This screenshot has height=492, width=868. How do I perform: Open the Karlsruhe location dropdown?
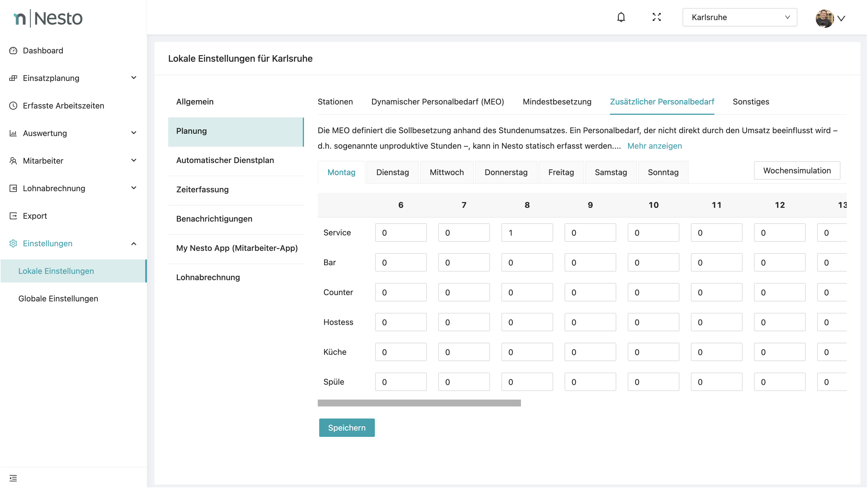click(739, 17)
